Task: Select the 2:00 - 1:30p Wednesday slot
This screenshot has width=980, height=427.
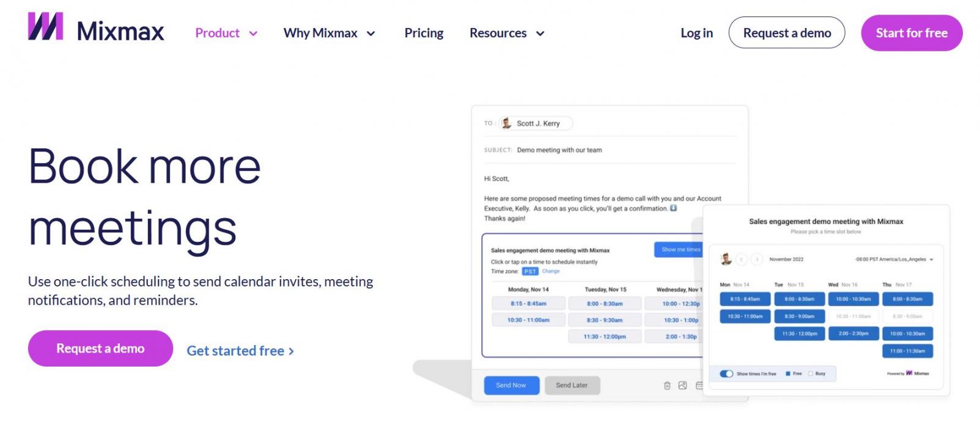Action: click(675, 337)
